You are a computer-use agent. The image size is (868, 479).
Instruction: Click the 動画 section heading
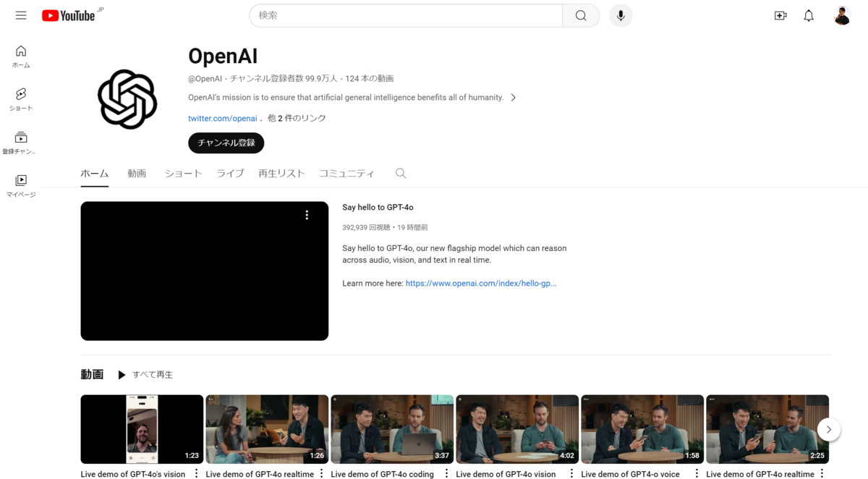tap(92, 375)
